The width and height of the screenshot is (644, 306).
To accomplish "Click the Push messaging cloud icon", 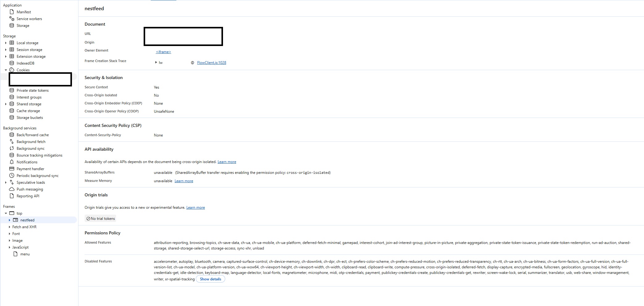I will click(12, 189).
